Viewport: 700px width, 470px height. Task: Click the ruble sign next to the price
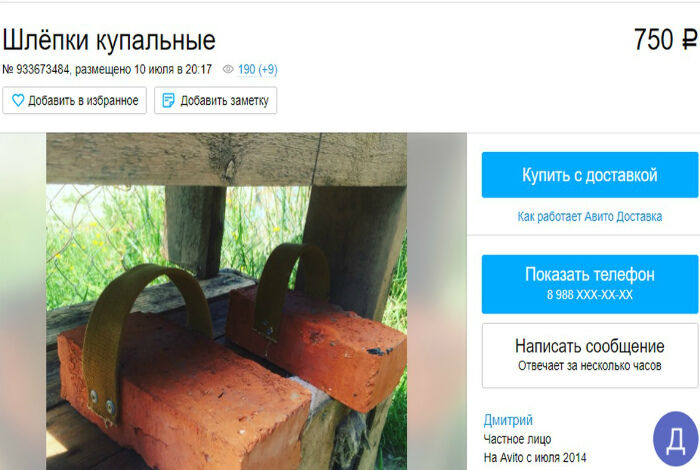pyautogui.click(x=689, y=39)
